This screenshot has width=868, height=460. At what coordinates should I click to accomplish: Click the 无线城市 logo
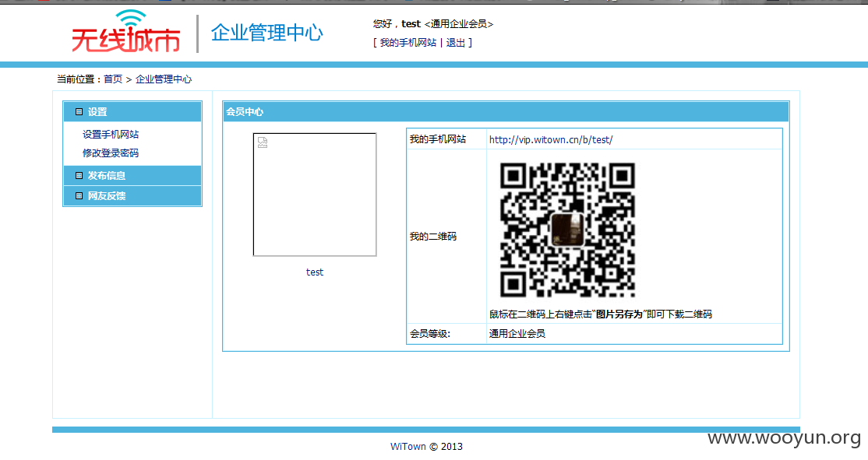click(126, 32)
